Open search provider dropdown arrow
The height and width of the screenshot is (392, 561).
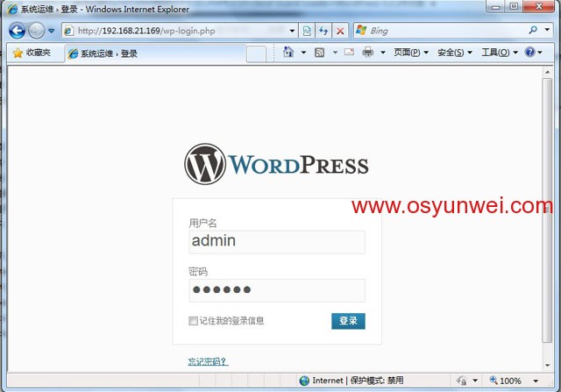[547, 30]
